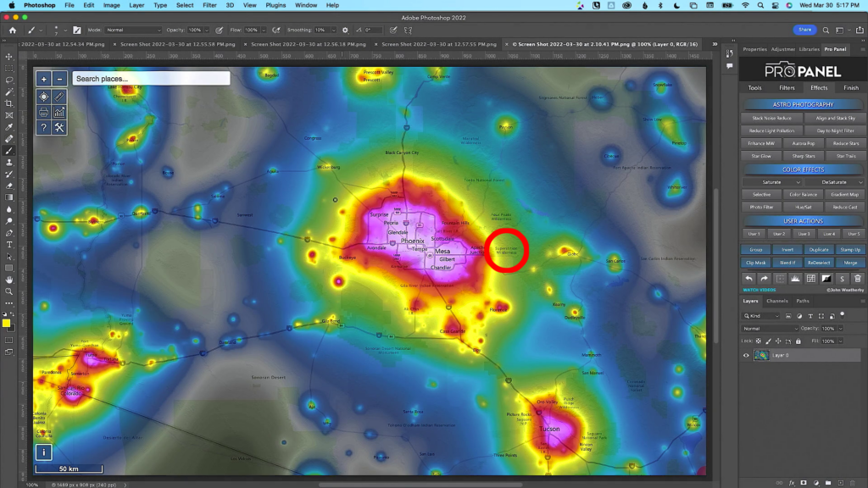Open the Filter menu

click(x=209, y=5)
